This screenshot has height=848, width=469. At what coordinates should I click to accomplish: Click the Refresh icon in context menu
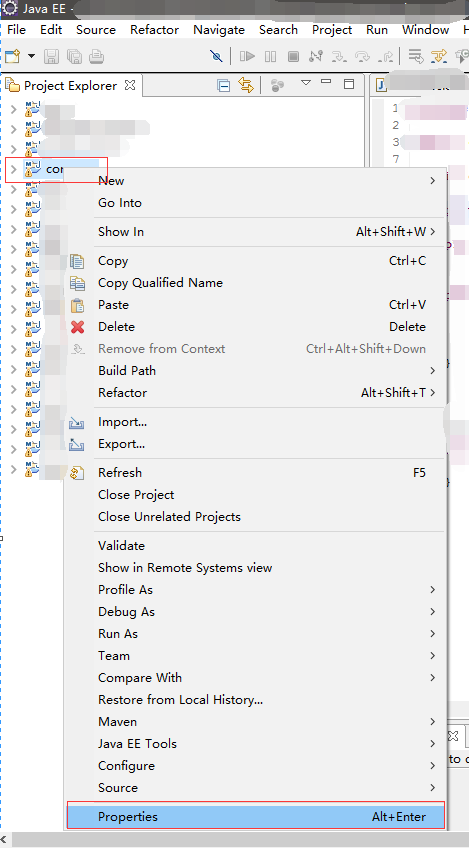click(77, 473)
